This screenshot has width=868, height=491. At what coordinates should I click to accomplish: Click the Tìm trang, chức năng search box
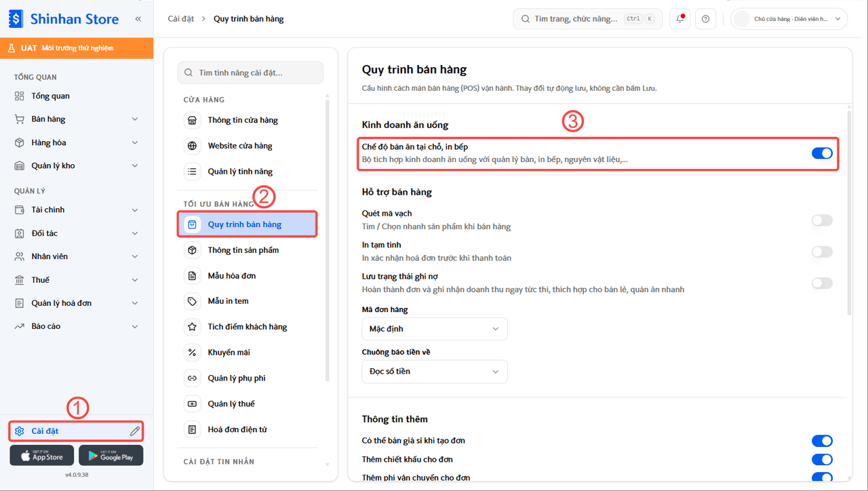(587, 19)
